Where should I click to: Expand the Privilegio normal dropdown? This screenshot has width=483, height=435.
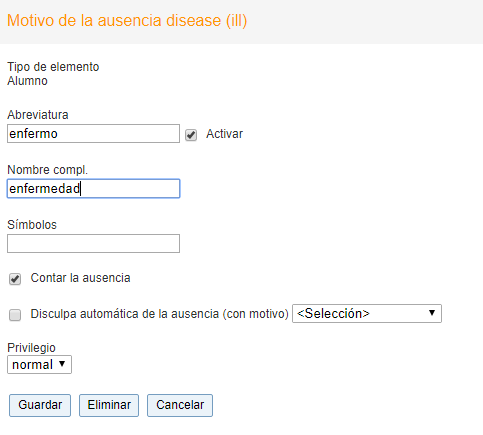[39, 364]
